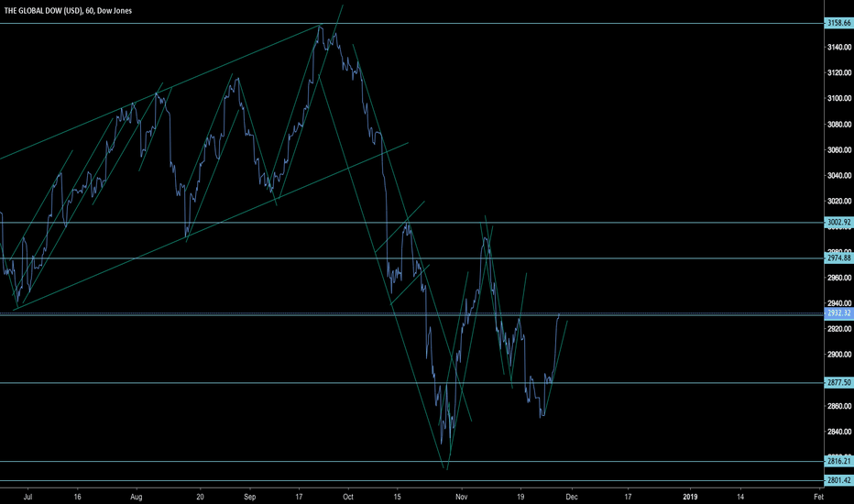Click the 2900.00 price axis tick

839,355
